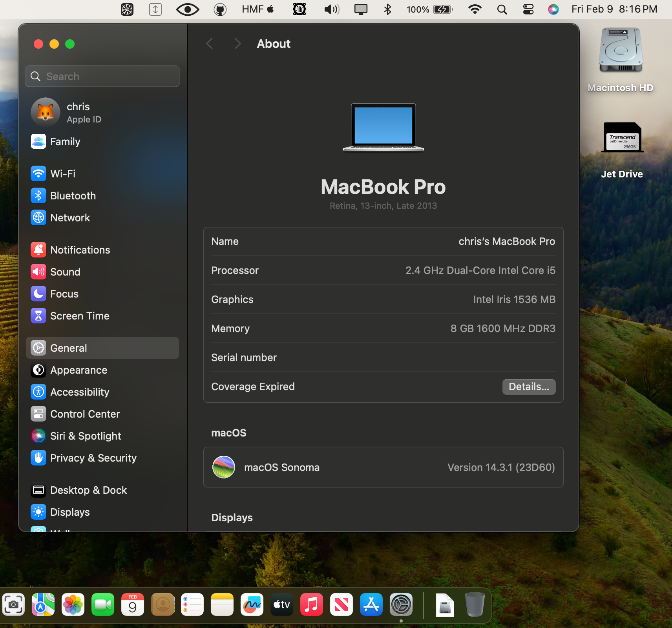Click the Serial number row label
The image size is (672, 628).
point(244,358)
